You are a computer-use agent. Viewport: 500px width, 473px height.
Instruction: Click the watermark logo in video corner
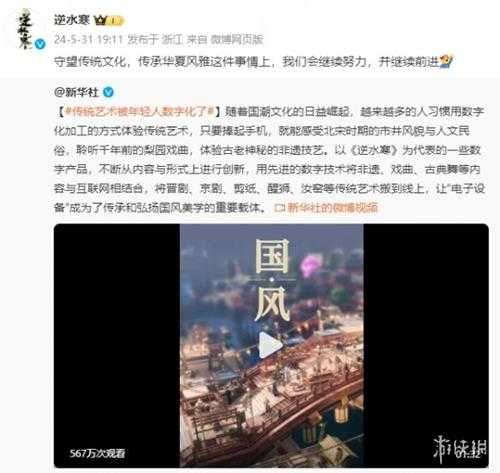[x=460, y=448]
